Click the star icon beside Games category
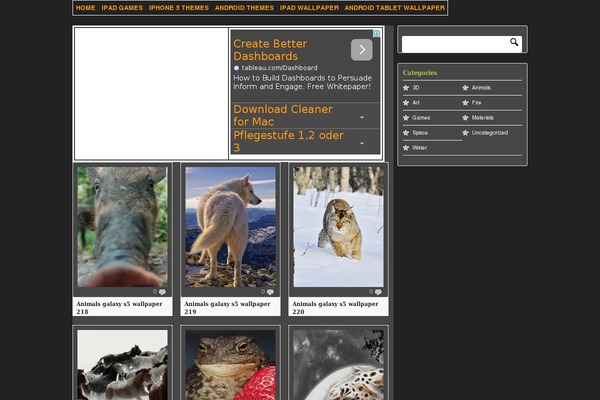Screen dimensions: 600x400 pos(406,118)
